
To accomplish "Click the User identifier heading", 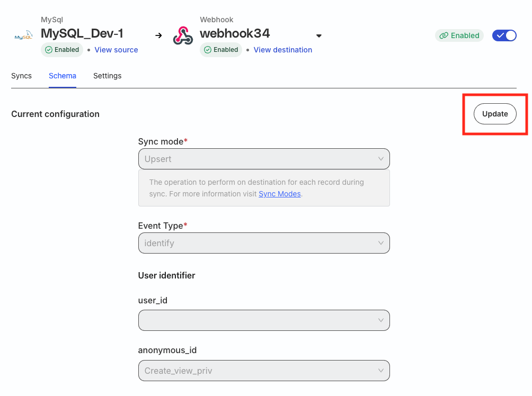I will tap(166, 275).
